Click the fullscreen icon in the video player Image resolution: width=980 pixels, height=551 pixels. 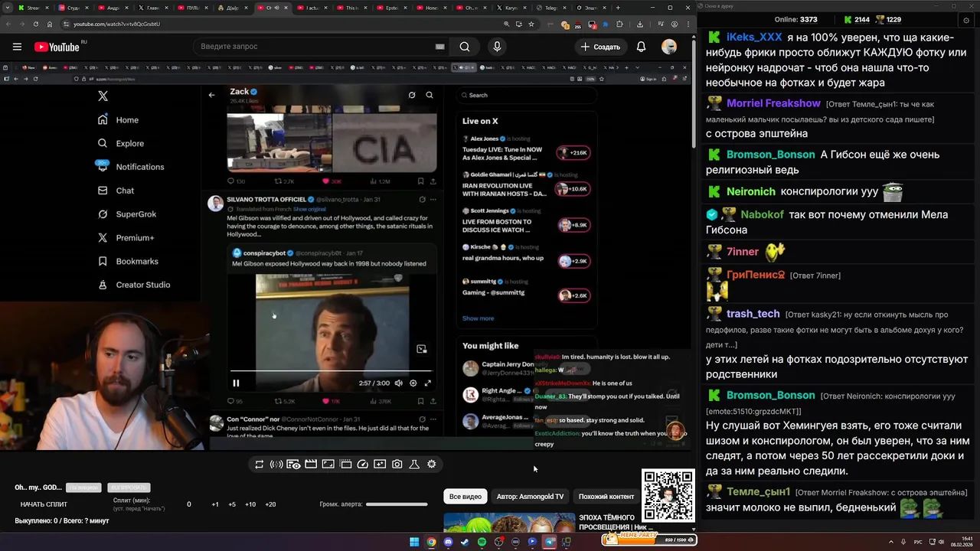click(428, 383)
